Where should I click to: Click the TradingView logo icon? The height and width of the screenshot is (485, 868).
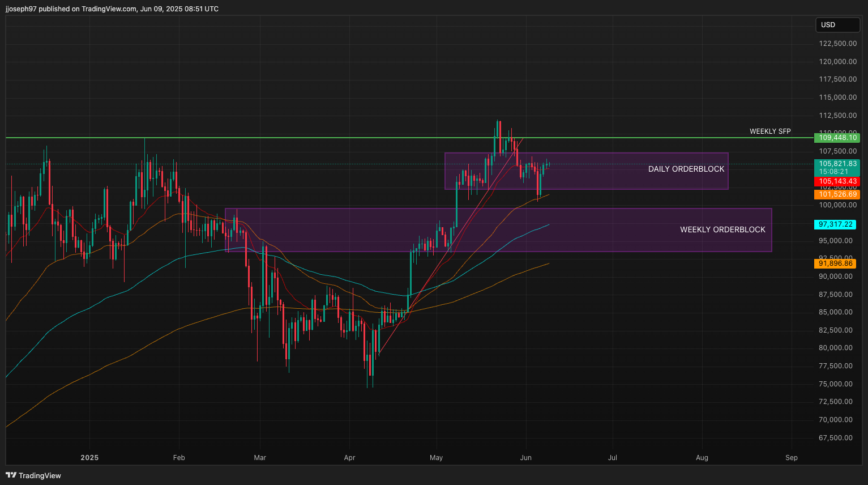click(11, 475)
